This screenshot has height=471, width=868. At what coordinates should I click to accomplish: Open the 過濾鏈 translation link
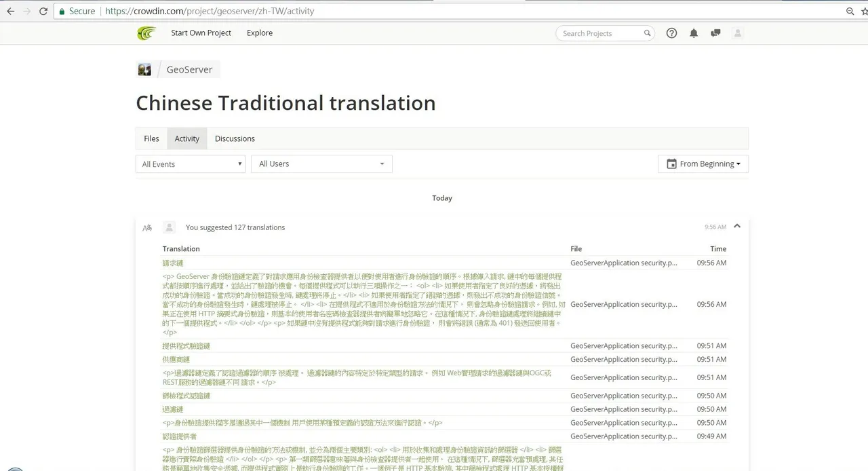(173, 409)
